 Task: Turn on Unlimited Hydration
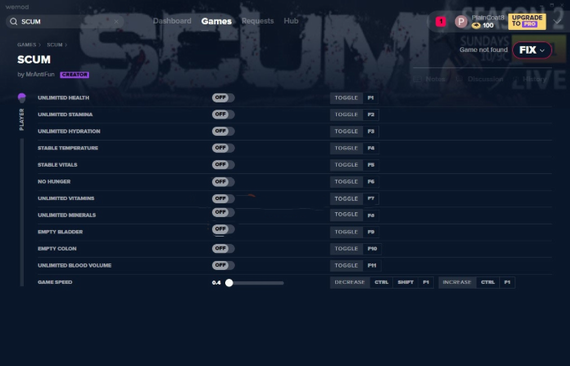(x=223, y=131)
